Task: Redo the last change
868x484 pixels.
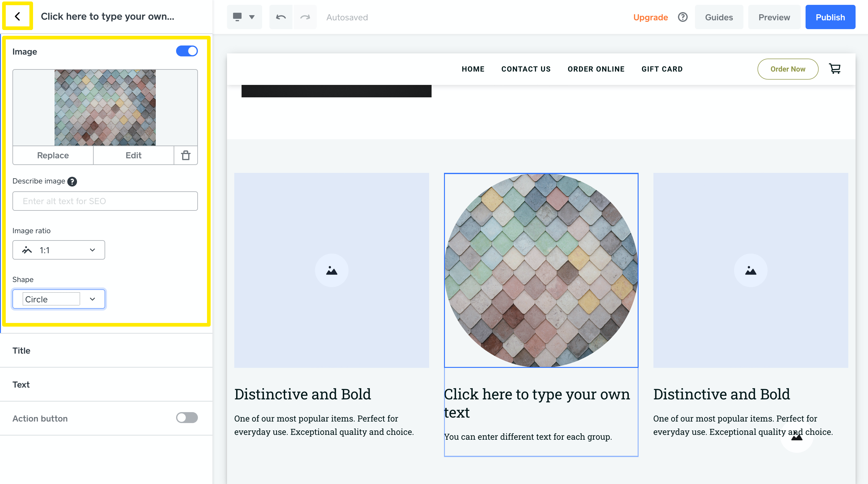Action: (305, 17)
